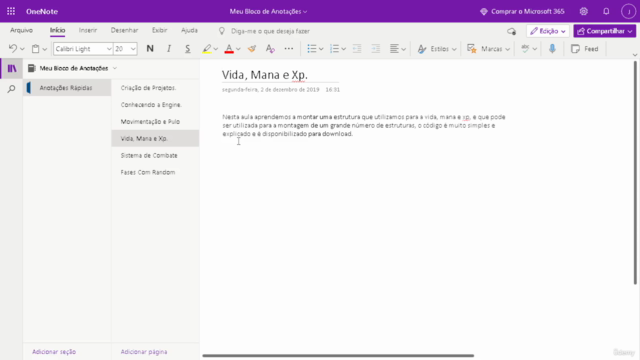Expand the highlight color dropdown arrow
This screenshot has height=360, width=640.
tap(216, 49)
